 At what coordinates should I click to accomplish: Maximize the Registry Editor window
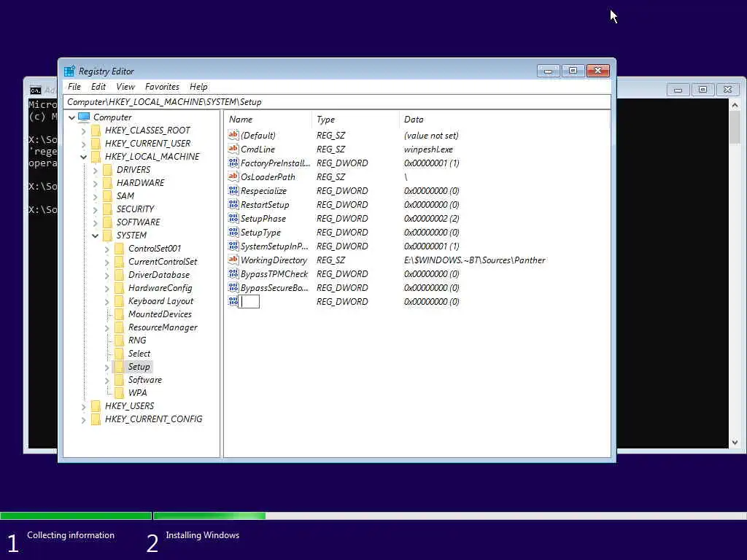click(573, 71)
